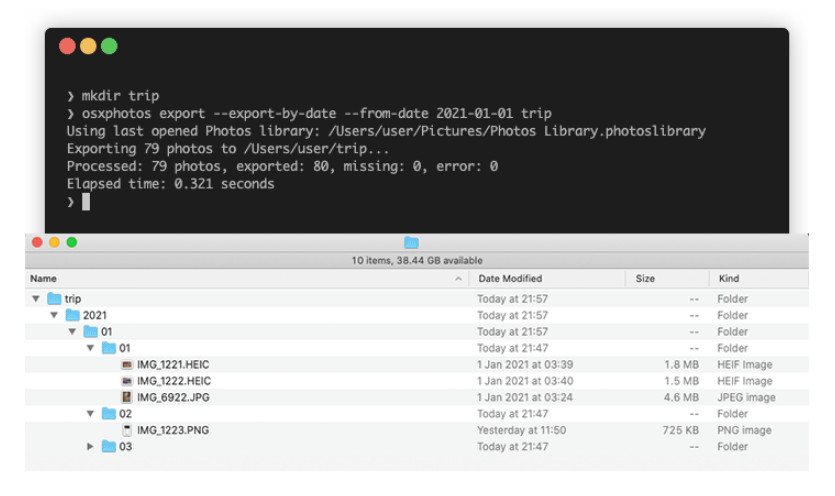The width and height of the screenshot is (835, 496).
Task: Collapse the 02 folder triangle
Action: click(90, 414)
